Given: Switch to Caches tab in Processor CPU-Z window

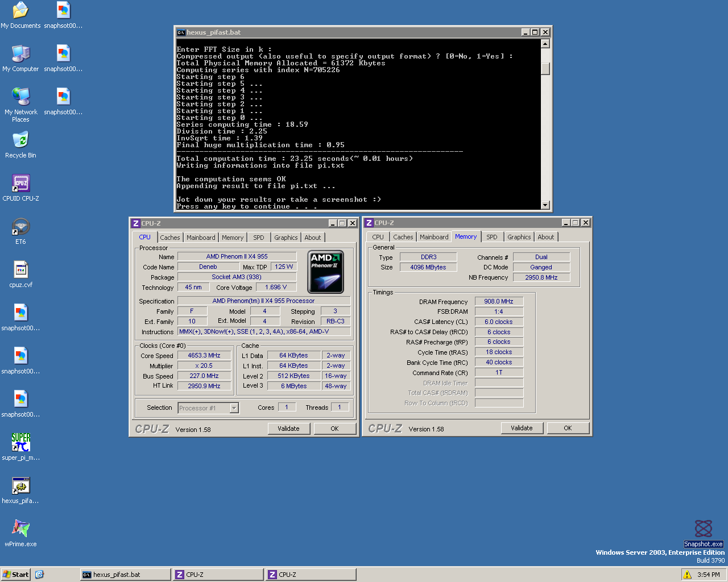Looking at the screenshot, I should (169, 238).
